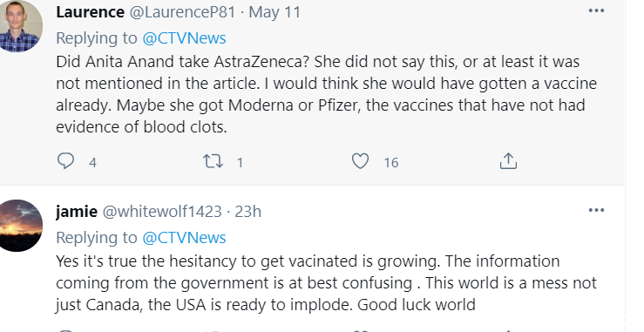Open the more options menu on jamie's tweet
The width and height of the screenshot is (644, 332).
click(596, 210)
